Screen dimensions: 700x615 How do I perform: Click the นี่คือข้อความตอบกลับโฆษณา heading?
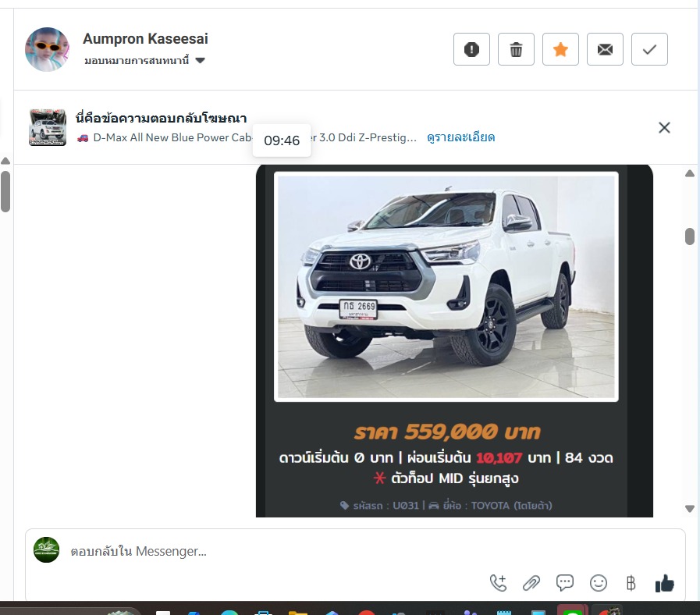[162, 118]
